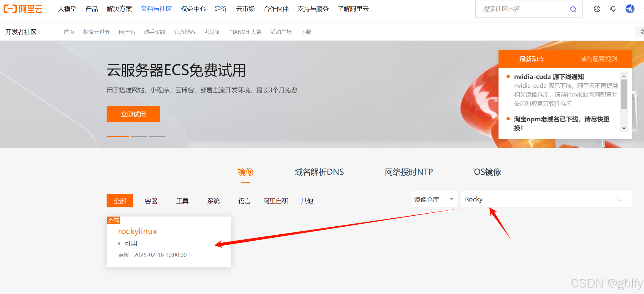
Task: Select the 镜像 tab
Action: coord(245,172)
